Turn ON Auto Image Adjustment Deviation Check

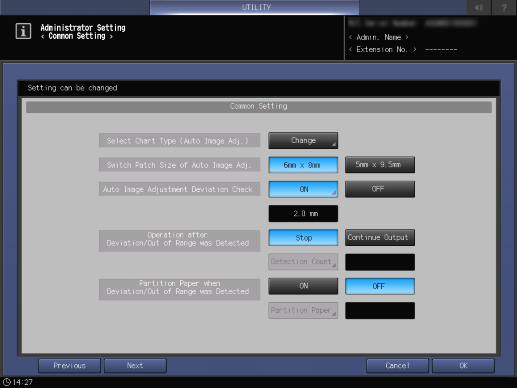[x=303, y=189]
